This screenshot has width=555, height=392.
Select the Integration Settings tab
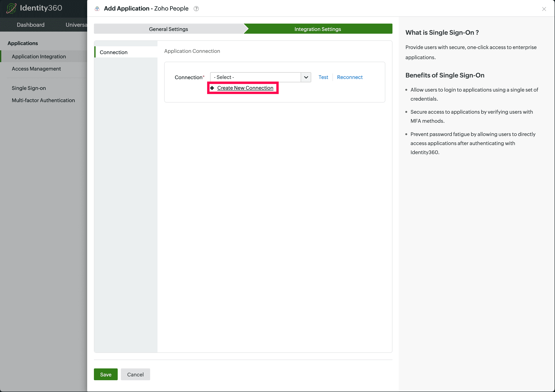pos(317,28)
